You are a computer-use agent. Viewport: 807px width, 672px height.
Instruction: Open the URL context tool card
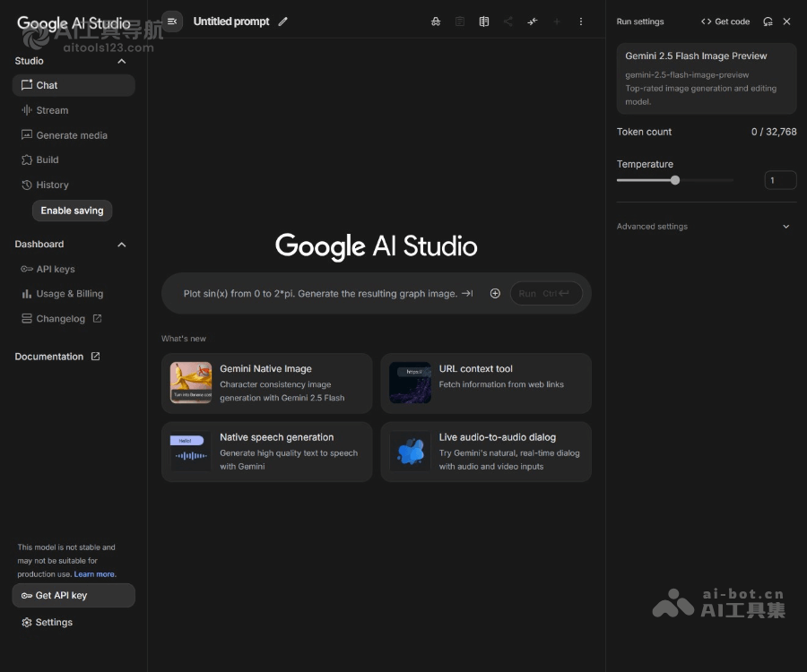486,383
